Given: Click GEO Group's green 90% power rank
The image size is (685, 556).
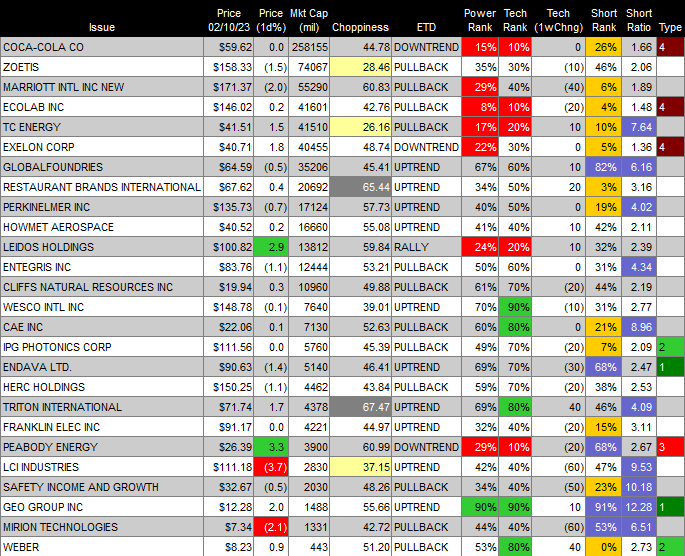Looking at the screenshot, I should [480, 508].
